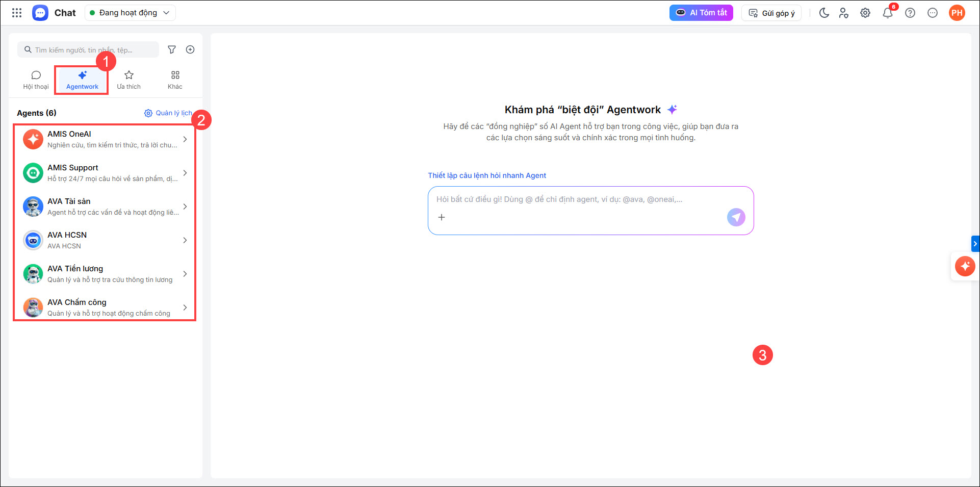The width and height of the screenshot is (980, 487).
Task: Open the Đang hoạt động status dropdown
Action: [x=130, y=13]
